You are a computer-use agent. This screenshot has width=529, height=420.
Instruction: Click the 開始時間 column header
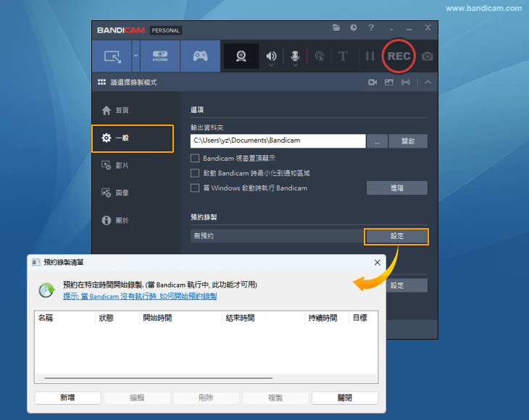[x=181, y=318]
